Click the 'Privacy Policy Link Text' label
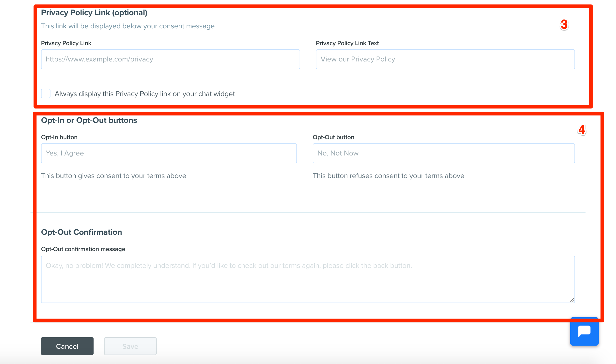Image resolution: width=616 pixels, height=364 pixels. [347, 43]
